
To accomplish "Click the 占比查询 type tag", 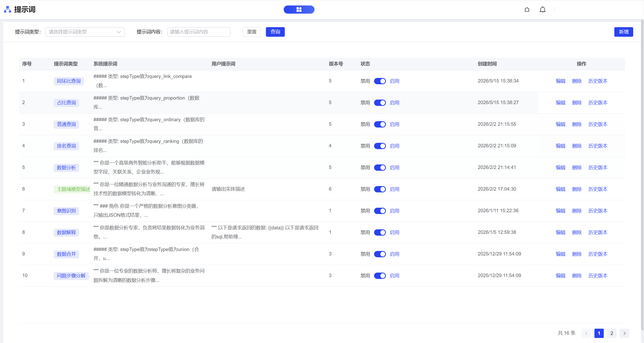I will 66,103.
